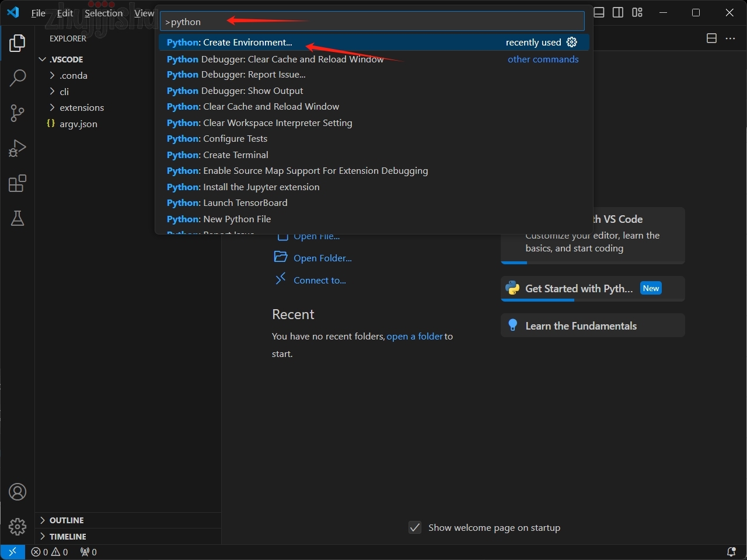Expand the extensions folder
Screen dimensions: 747x560
pyautogui.click(x=52, y=107)
